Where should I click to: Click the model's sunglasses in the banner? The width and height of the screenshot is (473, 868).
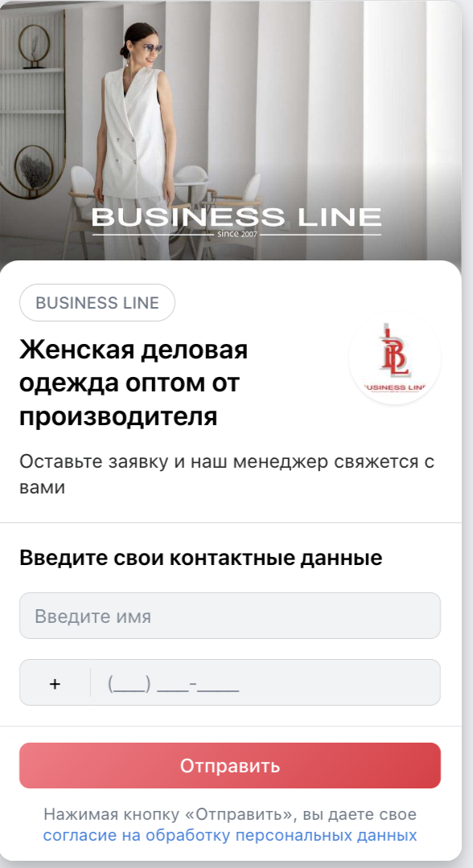pos(152,49)
